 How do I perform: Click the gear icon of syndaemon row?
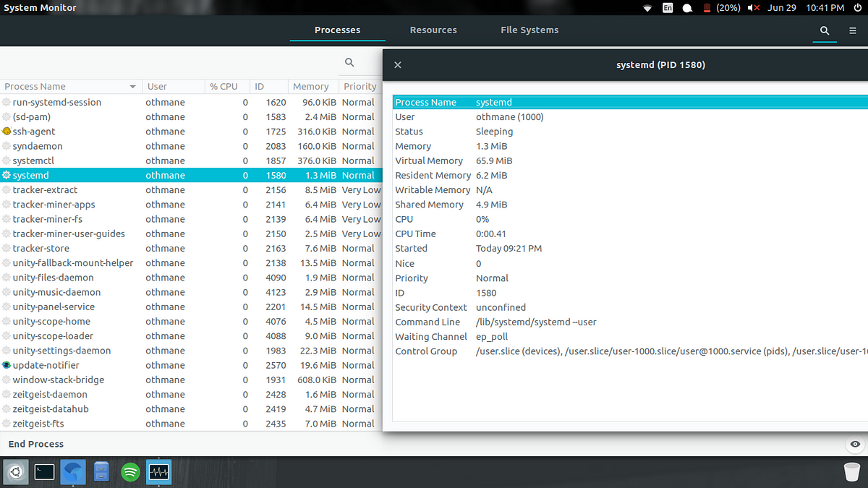[x=7, y=146]
